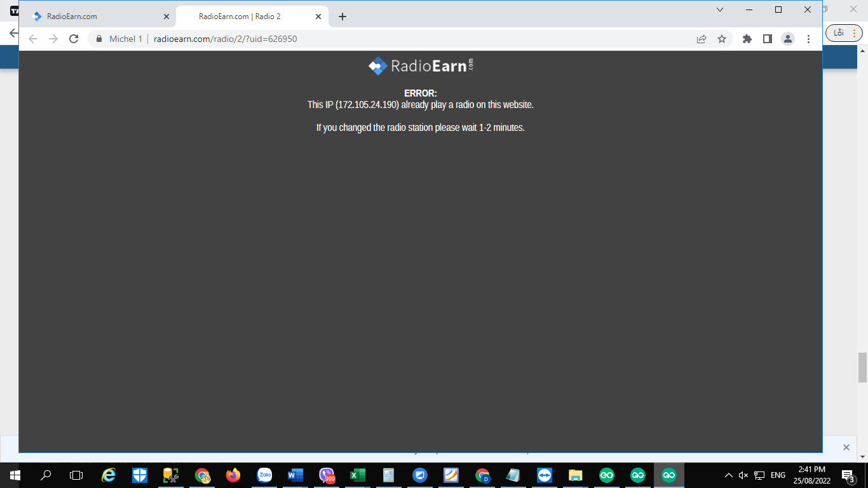
Task: Open the first Chrome taskbar icon
Action: 202,475
